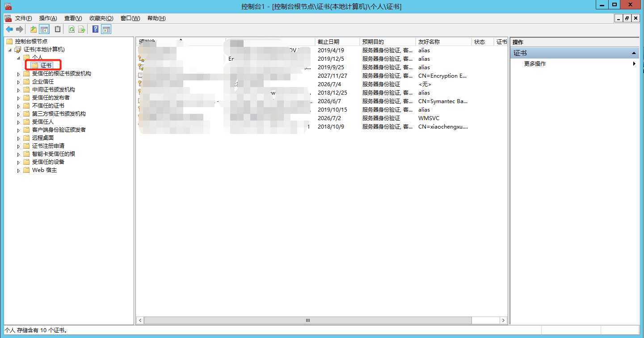Viewport: 644px width, 338px height.
Task: Click the Export List toolbar icon
Action: pyautogui.click(x=82, y=29)
